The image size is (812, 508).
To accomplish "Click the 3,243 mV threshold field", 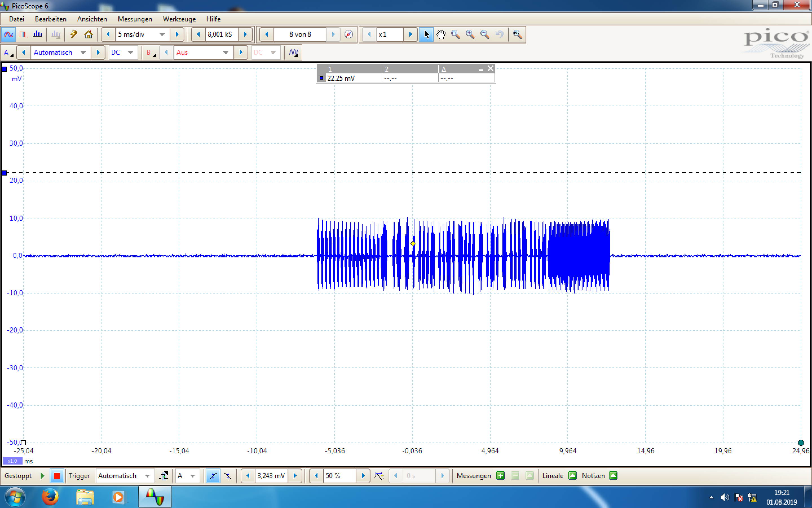I will [x=271, y=476].
